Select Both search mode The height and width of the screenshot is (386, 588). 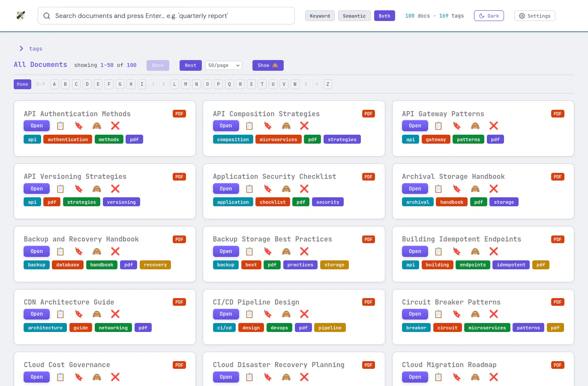pyautogui.click(x=384, y=16)
